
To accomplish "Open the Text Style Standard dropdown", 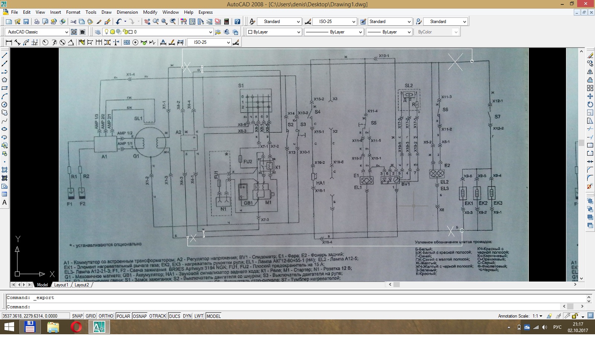I will 298,22.
